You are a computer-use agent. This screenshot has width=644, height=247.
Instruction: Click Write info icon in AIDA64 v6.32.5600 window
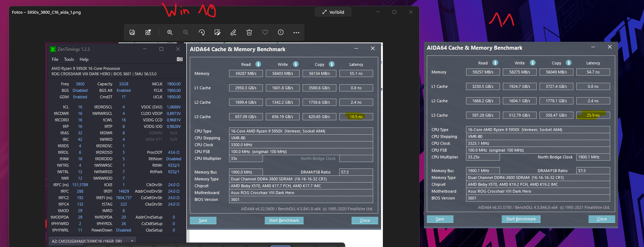coord(296,64)
